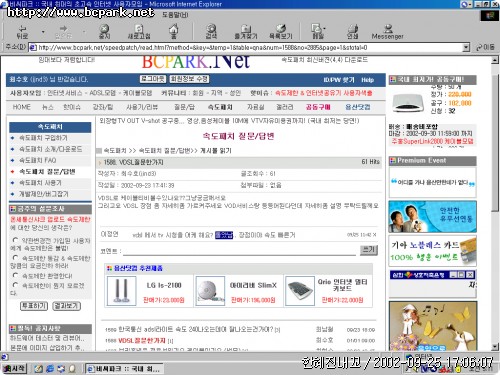Image resolution: width=500 pixels, height=375 pixels.
Task: Select poll option 속도제한 환영한다!
Action: tap(15, 275)
